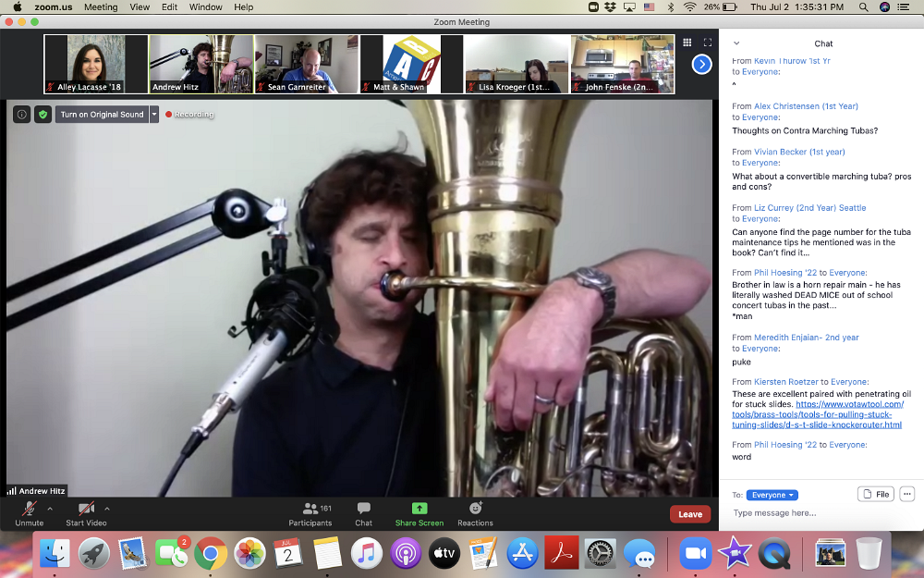
Task: Click sender name Phil Hoesing '22 on 'word'
Action: (785, 445)
